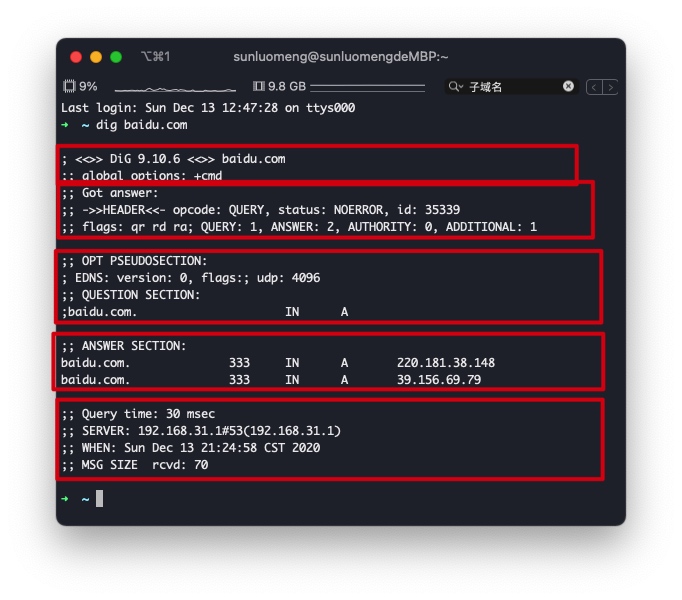Go to next search match
Viewport: 682px width, 600px height.
610,87
